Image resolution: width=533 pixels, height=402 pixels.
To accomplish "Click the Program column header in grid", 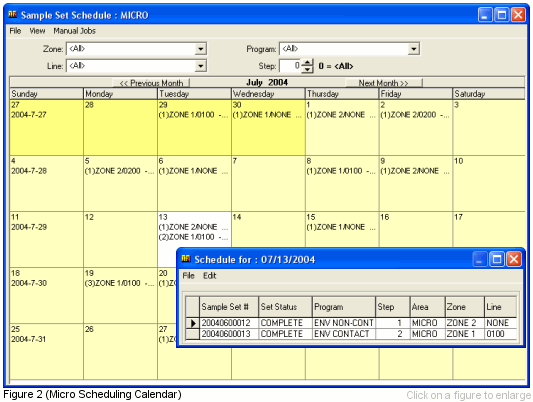I will (x=344, y=307).
